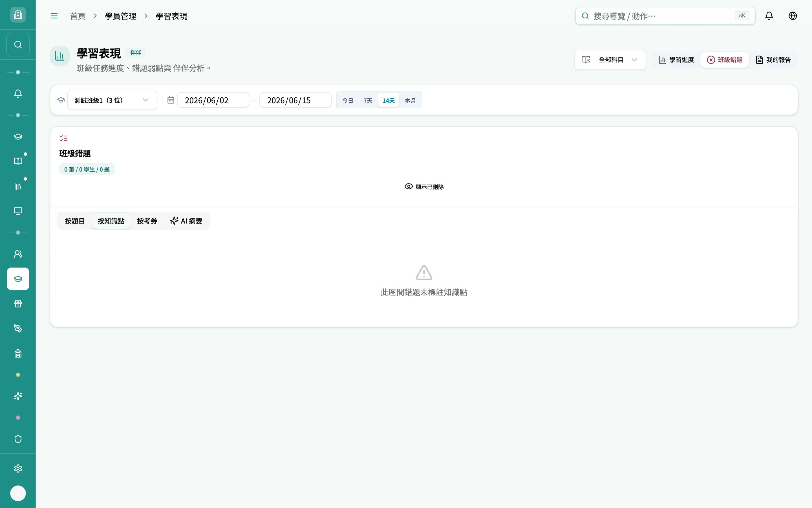Focus the 搜尋導覽 / 動作 search box
The height and width of the screenshot is (508, 812).
pos(665,16)
